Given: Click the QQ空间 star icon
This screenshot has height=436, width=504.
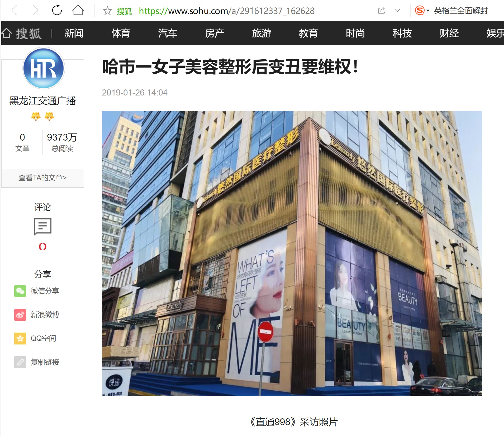Looking at the screenshot, I should (20, 338).
